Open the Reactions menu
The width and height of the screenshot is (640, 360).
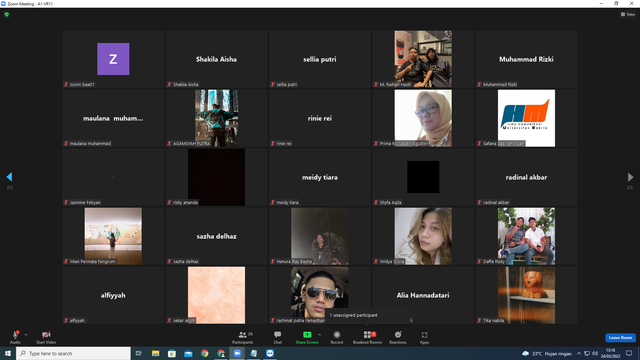(x=398, y=337)
